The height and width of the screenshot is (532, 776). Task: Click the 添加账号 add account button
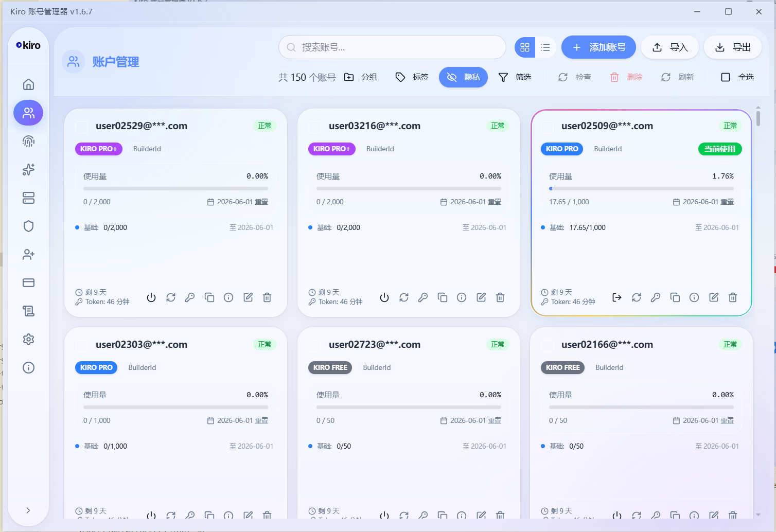pyautogui.click(x=598, y=47)
